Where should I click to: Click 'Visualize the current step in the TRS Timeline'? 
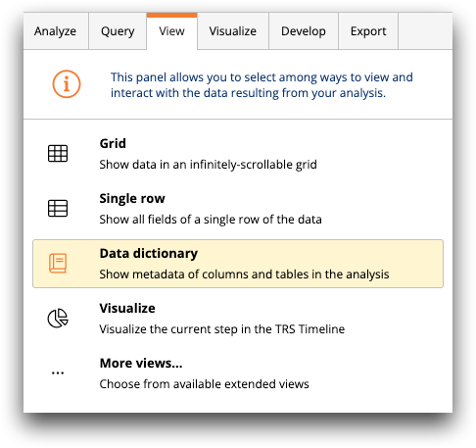coord(222,329)
